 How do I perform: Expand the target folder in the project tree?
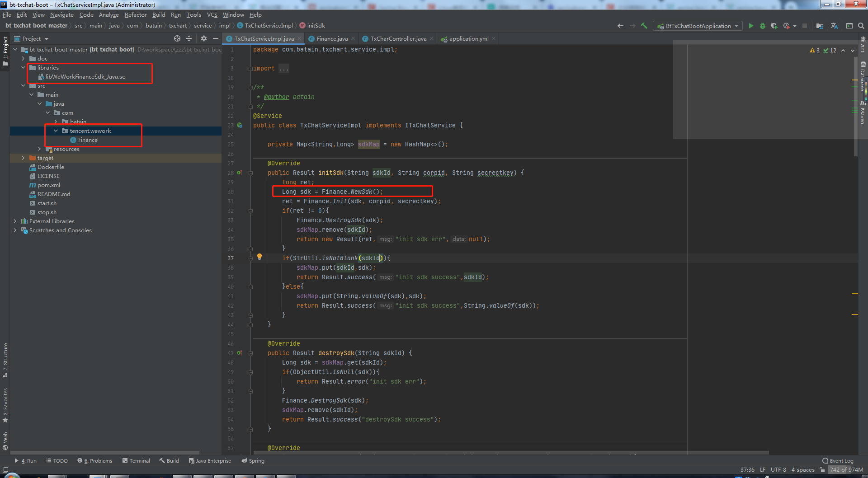[x=23, y=158]
